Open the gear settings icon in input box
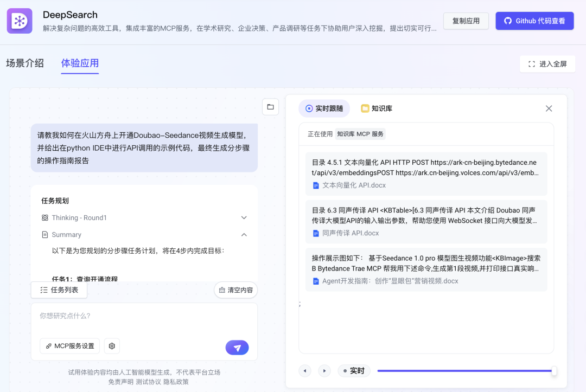This screenshot has width=586, height=392. [112, 346]
